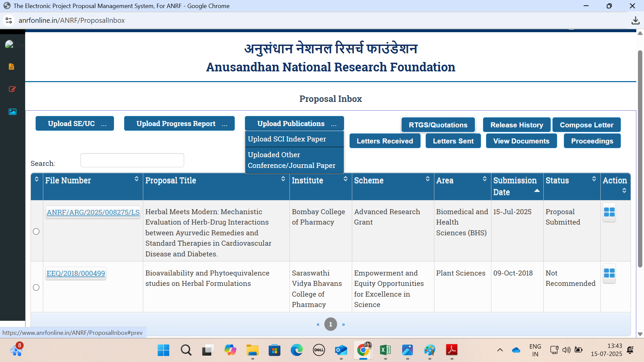
Task: Open action grid icon for EEQ/2018/000499 row
Action: (x=609, y=273)
